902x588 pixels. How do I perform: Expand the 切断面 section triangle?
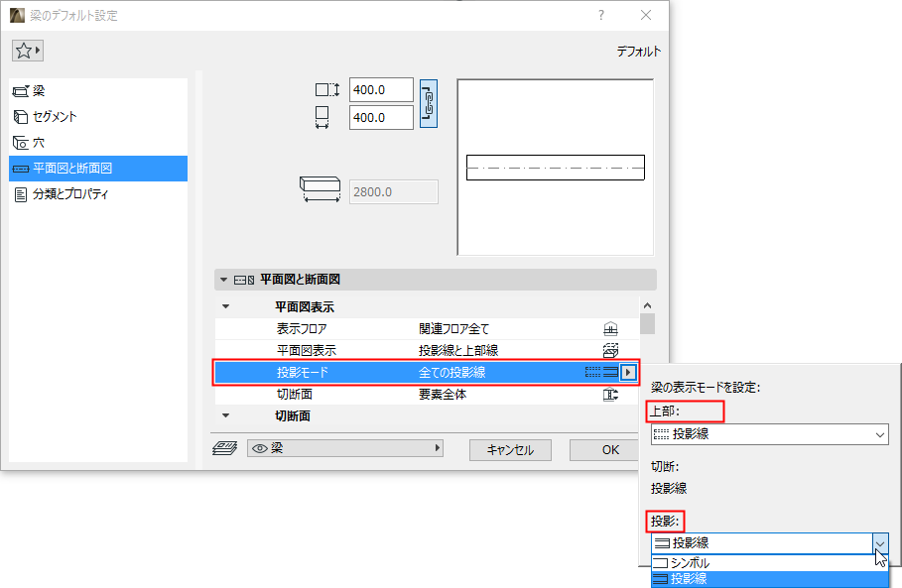click(225, 415)
